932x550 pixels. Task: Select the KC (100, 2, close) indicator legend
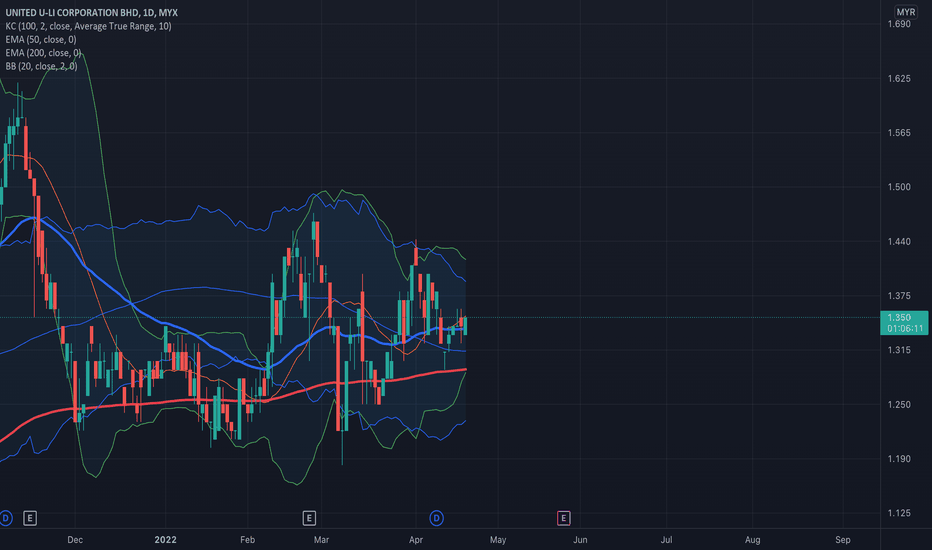pos(88,26)
